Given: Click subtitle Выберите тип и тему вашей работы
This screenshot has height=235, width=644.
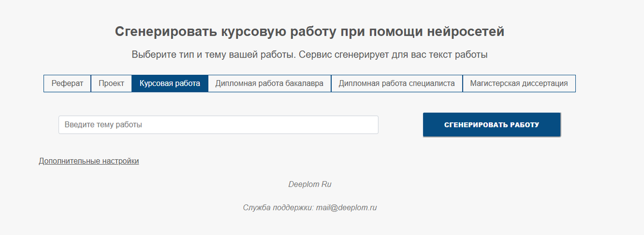Looking at the screenshot, I should [x=214, y=55].
